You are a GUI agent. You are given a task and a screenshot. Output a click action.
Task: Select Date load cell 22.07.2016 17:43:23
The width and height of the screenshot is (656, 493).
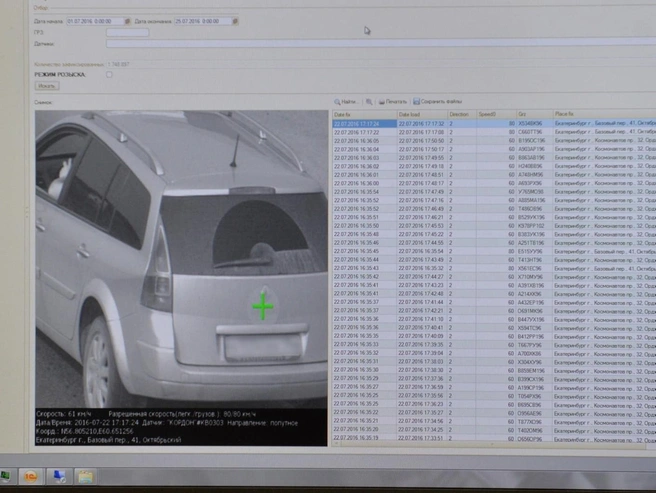click(422, 285)
